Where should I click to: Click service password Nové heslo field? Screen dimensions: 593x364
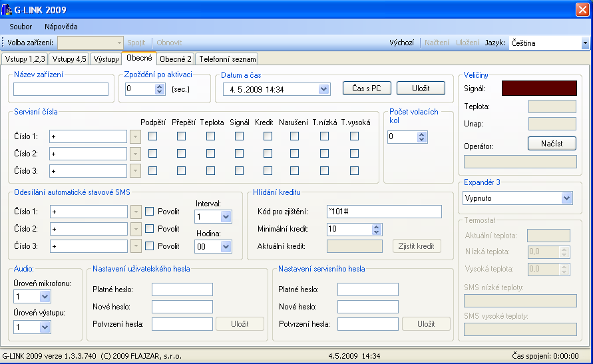click(x=368, y=307)
